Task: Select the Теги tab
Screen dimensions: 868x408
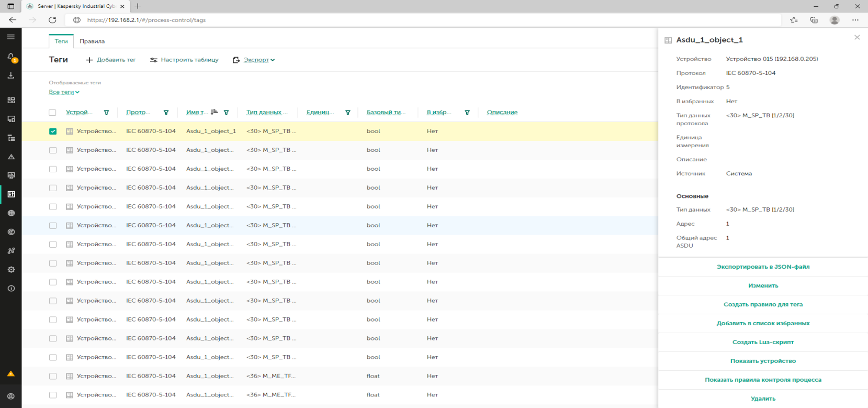Action: click(x=61, y=41)
